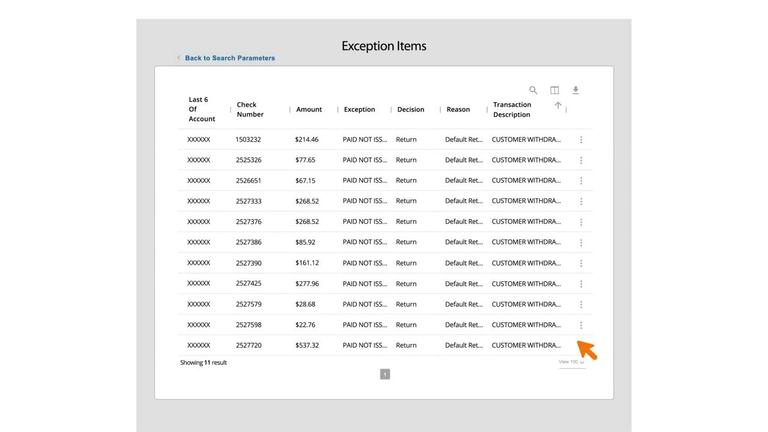
Task: Open actions menu for check 1503232
Action: [x=581, y=140]
